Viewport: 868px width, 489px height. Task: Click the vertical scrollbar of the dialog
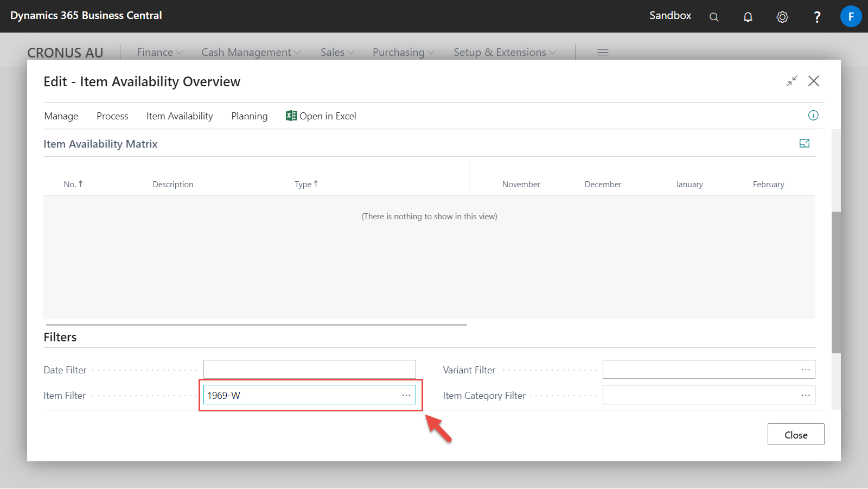(x=836, y=282)
